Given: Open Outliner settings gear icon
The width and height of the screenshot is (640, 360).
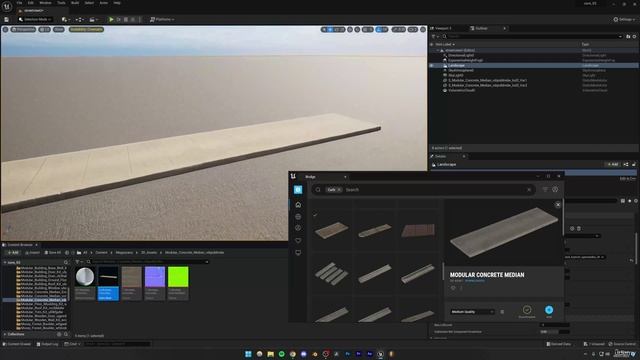Looking at the screenshot, I should (634, 36).
